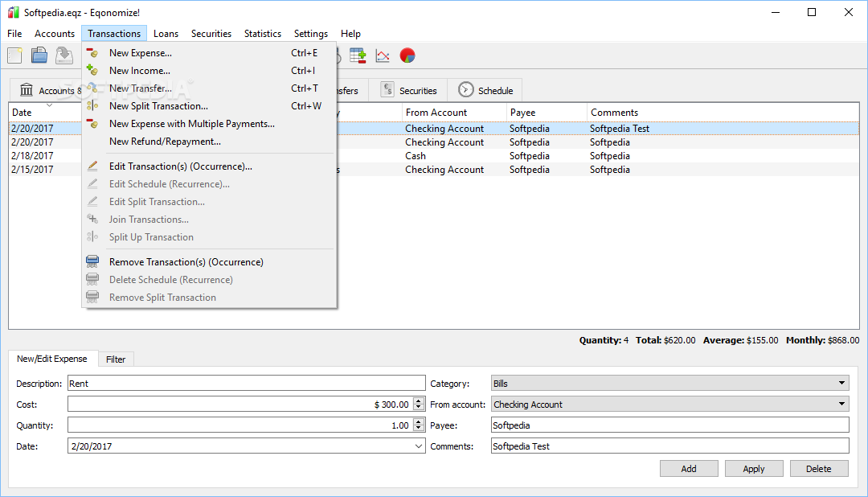Decrease Cost with the down spinner arrow
Viewport: 868px width, 497px height.
point(419,409)
